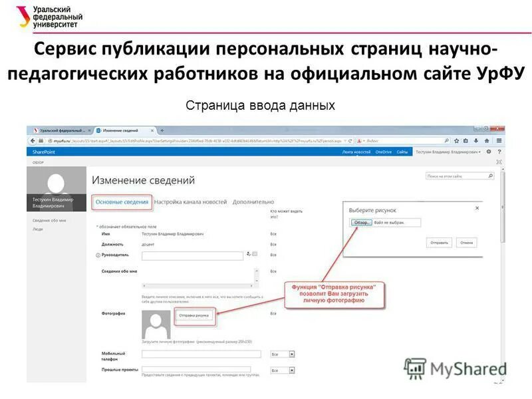The height and width of the screenshot is (399, 532).
Task: Open the address book picker for Руководитель
Action: coord(255,253)
